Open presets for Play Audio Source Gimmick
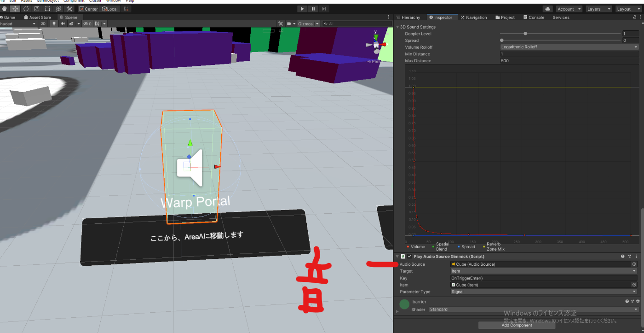 coord(630,257)
